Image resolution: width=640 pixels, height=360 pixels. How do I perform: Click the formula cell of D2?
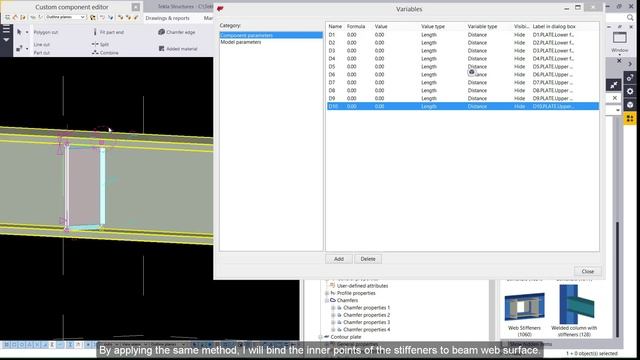(x=351, y=43)
